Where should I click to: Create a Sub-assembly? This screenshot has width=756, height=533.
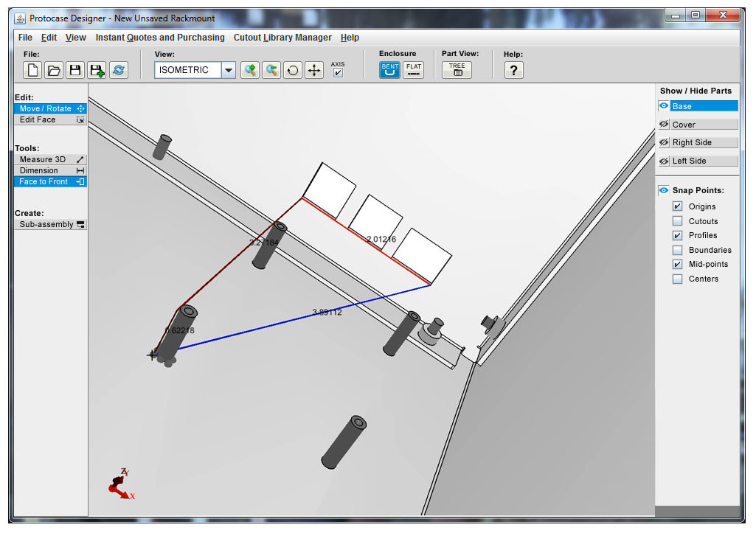(46, 224)
